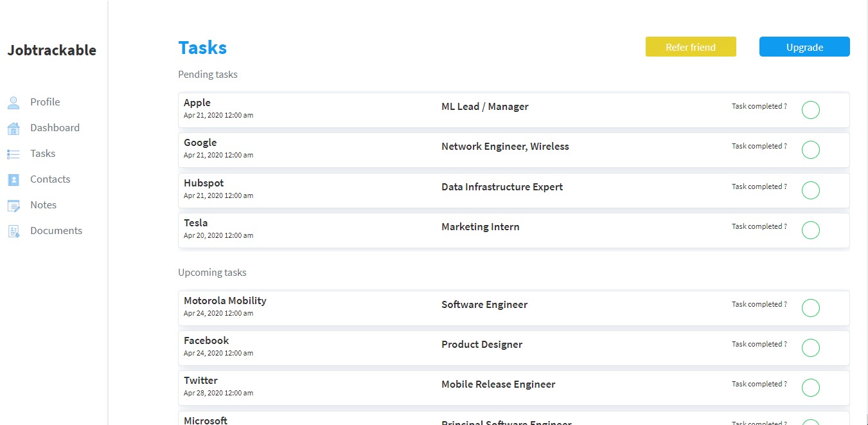Click the Apple company name
Image resolution: width=868 pixels, height=425 pixels.
(197, 103)
